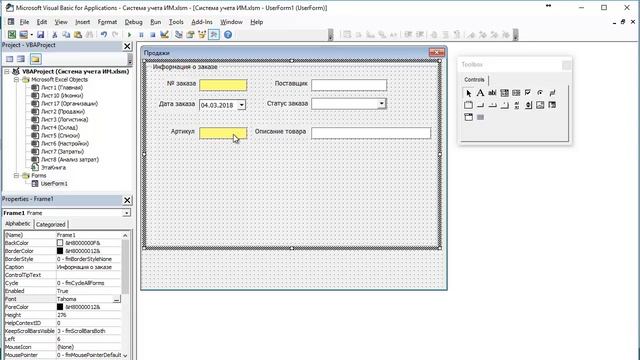Open the Дата заказа date dropdown
Image resolution: width=640 pixels, height=360 pixels.
(x=242, y=105)
